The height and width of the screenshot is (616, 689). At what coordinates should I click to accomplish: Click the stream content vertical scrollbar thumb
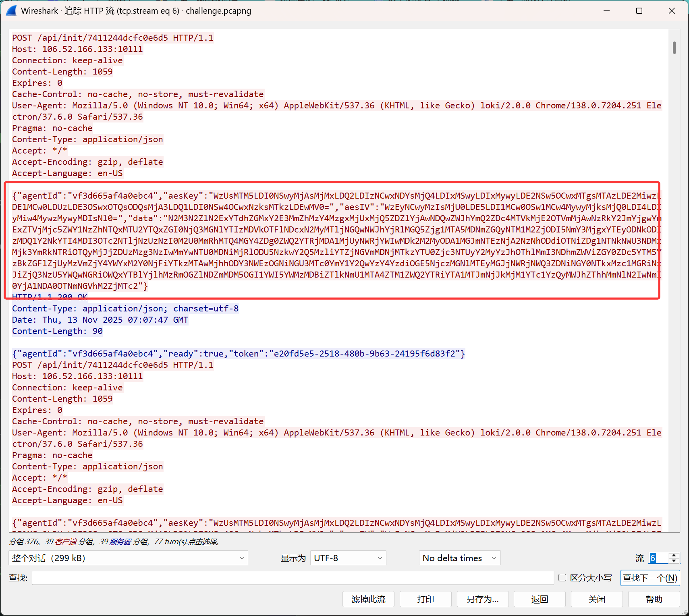point(674,48)
